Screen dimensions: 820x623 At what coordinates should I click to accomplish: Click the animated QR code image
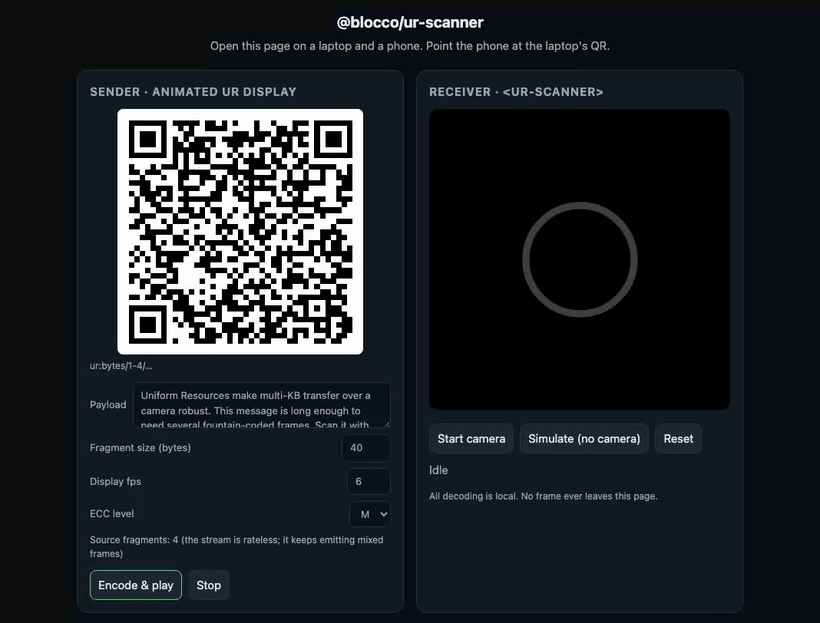(240, 232)
